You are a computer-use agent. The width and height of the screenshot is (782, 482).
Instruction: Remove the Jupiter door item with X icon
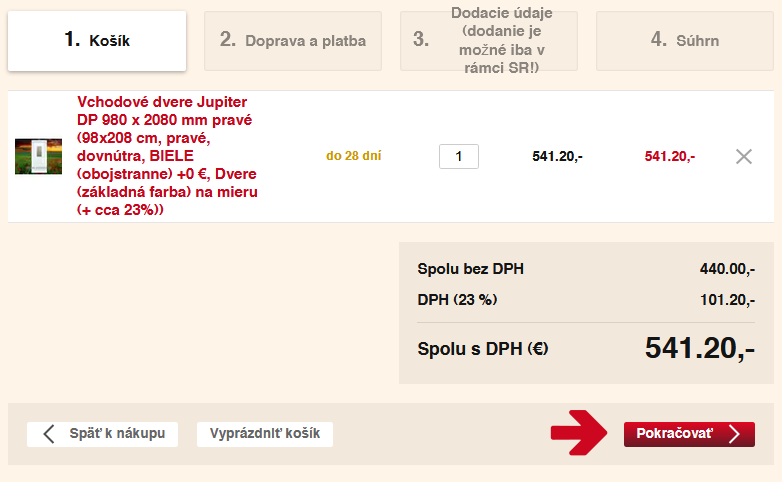click(x=743, y=156)
